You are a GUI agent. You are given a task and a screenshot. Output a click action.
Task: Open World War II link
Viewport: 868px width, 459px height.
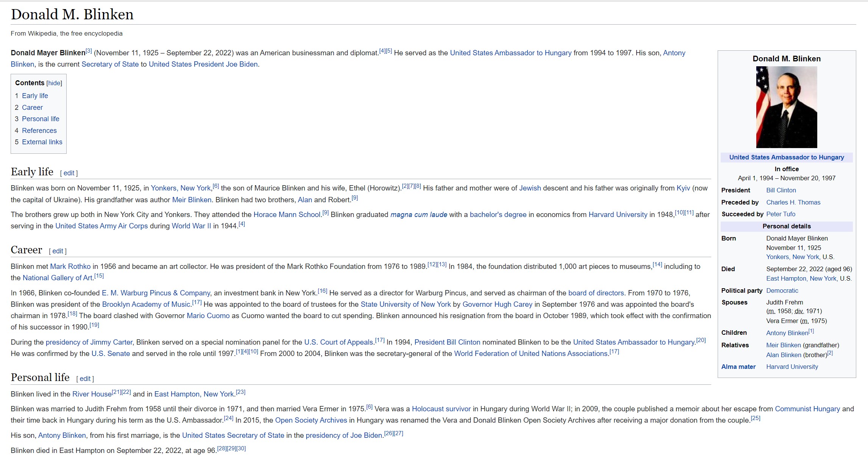191,226
